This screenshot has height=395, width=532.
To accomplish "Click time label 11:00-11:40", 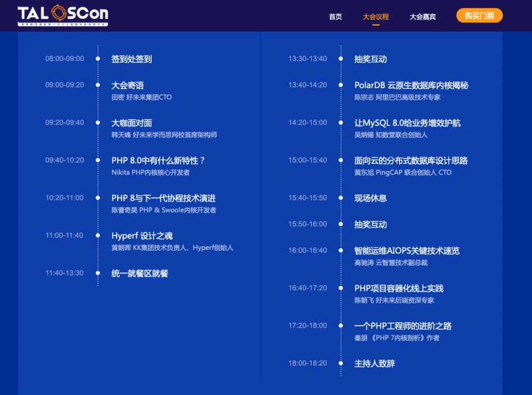I will pyautogui.click(x=65, y=235).
